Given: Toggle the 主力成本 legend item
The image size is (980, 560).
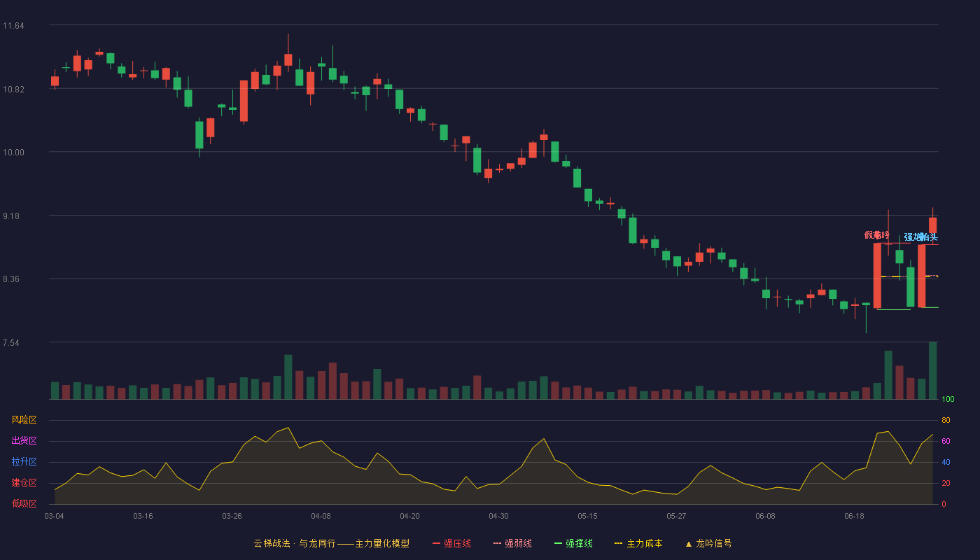Looking at the screenshot, I should pos(638,543).
